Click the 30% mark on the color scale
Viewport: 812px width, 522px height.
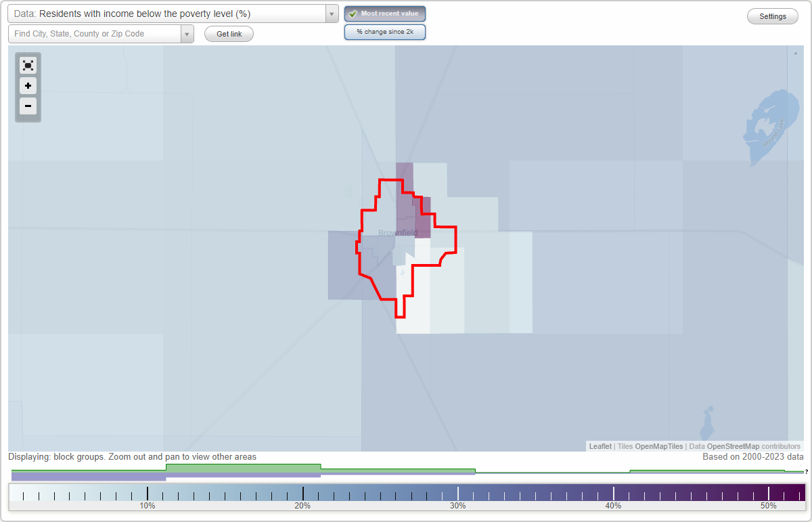(x=459, y=494)
